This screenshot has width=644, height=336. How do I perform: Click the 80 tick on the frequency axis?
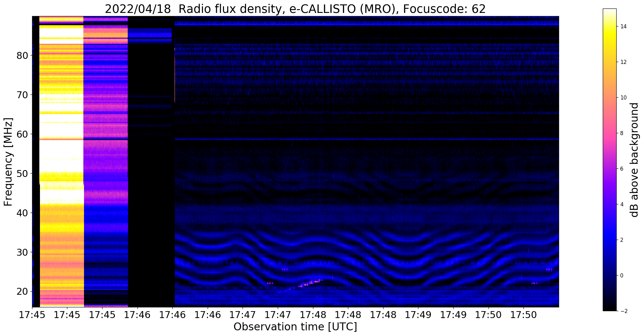coord(23,55)
